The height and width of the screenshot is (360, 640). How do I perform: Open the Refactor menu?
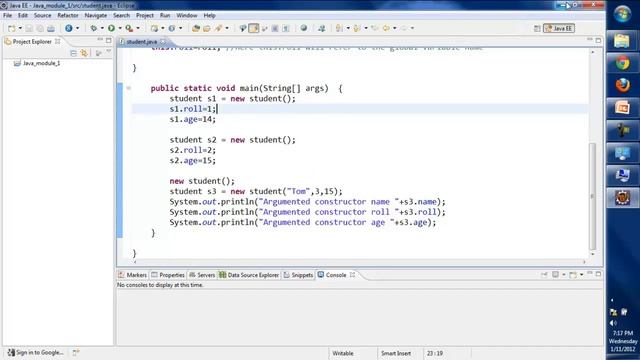pyautogui.click(x=68, y=16)
